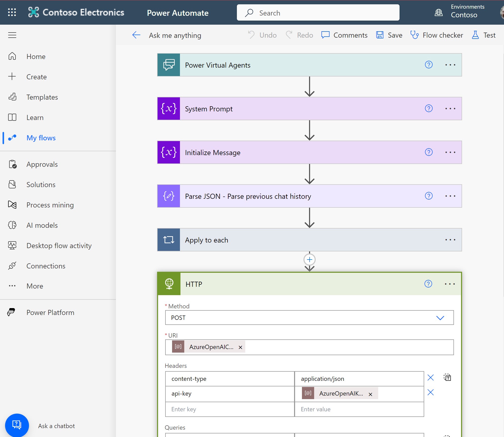Click the Test button
The image size is (504, 437).
pos(484,35)
